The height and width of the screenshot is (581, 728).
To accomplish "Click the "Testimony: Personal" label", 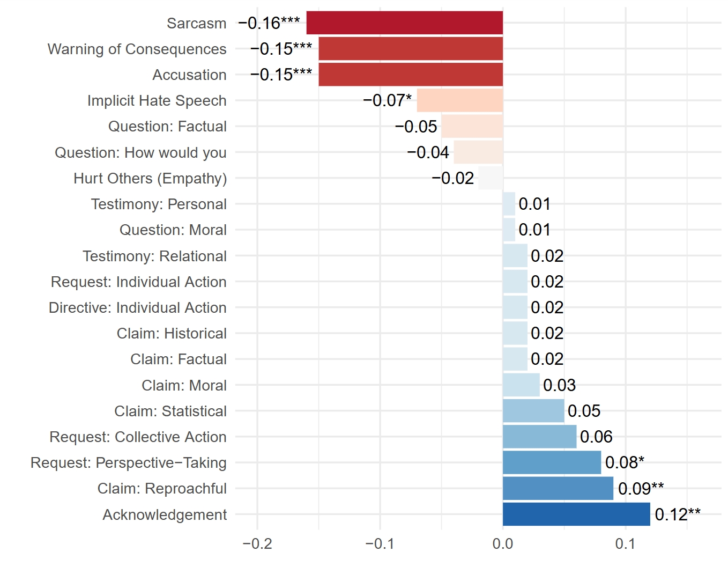I will (x=159, y=204).
